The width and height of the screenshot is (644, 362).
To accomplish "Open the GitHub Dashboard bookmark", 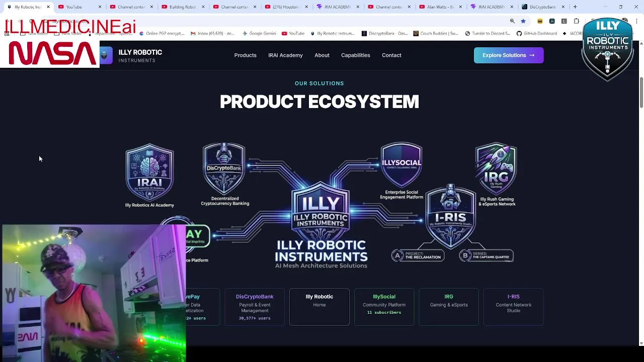I will (x=536, y=33).
